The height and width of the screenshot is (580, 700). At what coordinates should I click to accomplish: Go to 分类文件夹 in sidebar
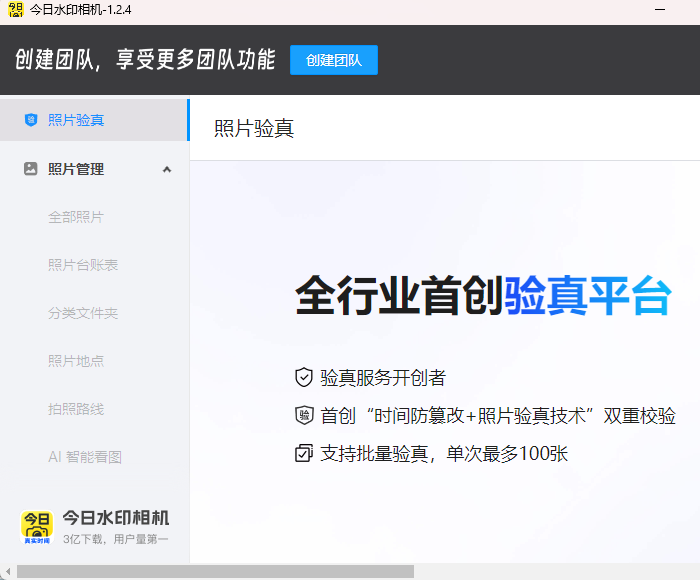pyautogui.click(x=83, y=313)
